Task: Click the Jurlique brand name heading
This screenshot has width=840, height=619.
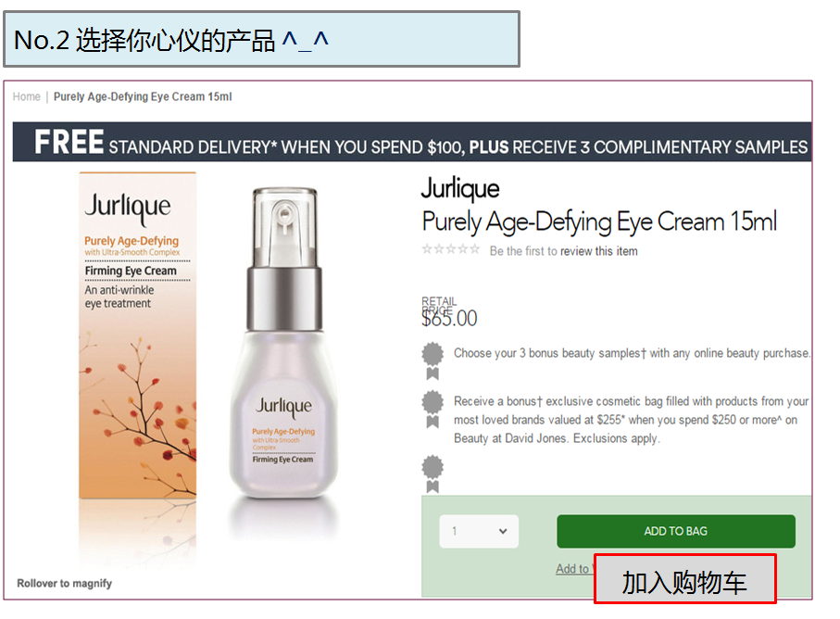Action: pyautogui.click(x=460, y=189)
